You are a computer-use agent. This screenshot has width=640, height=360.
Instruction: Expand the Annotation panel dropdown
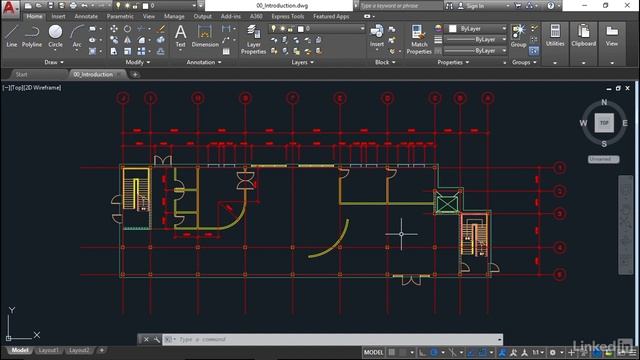click(204, 62)
